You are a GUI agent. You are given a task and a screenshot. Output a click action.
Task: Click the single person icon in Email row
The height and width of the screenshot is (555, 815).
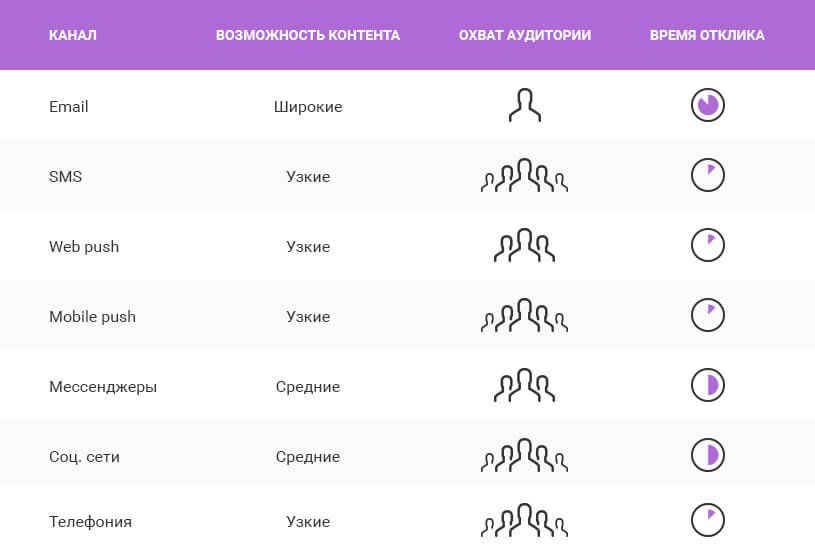(525, 105)
